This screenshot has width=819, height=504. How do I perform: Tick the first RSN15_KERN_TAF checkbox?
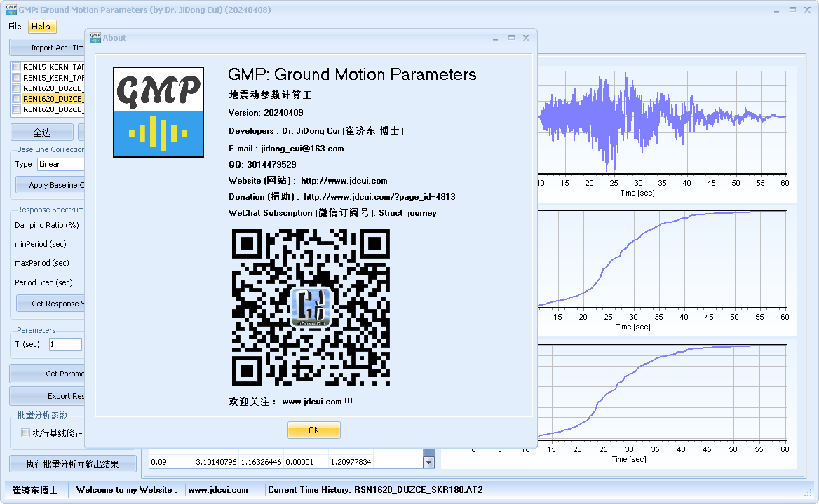pos(17,67)
